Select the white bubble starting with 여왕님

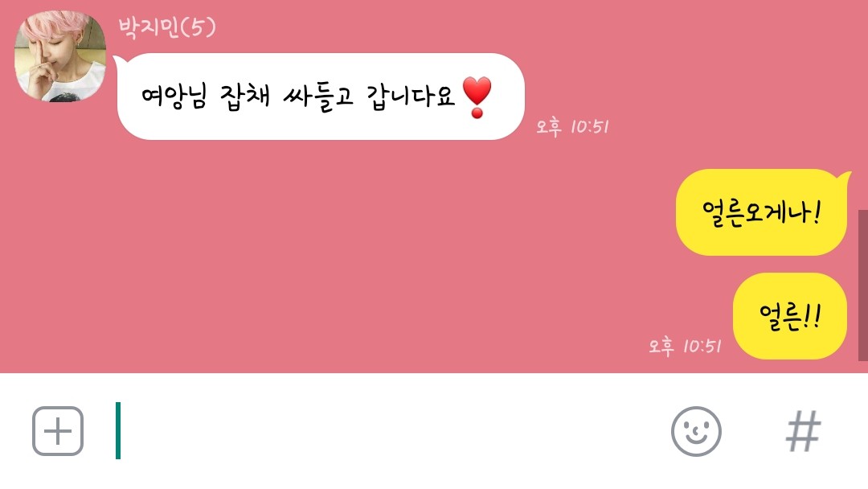click(x=321, y=97)
